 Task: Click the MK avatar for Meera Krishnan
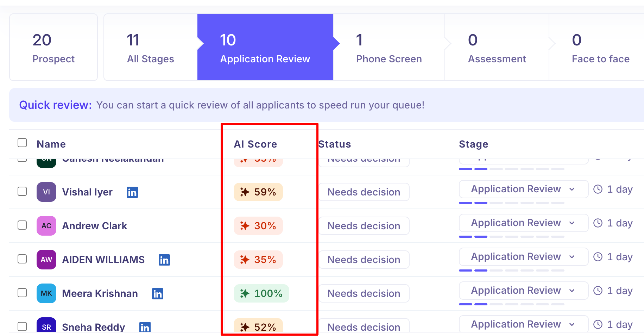[46, 293]
